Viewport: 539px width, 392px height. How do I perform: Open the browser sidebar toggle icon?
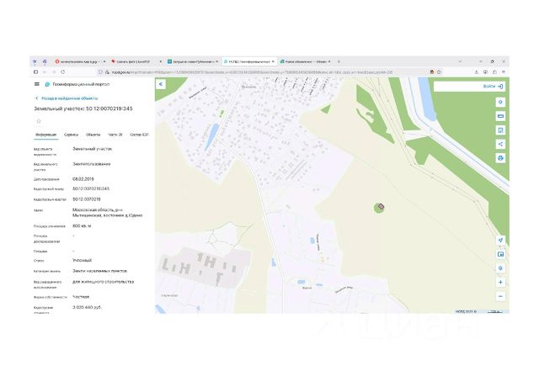click(35, 72)
